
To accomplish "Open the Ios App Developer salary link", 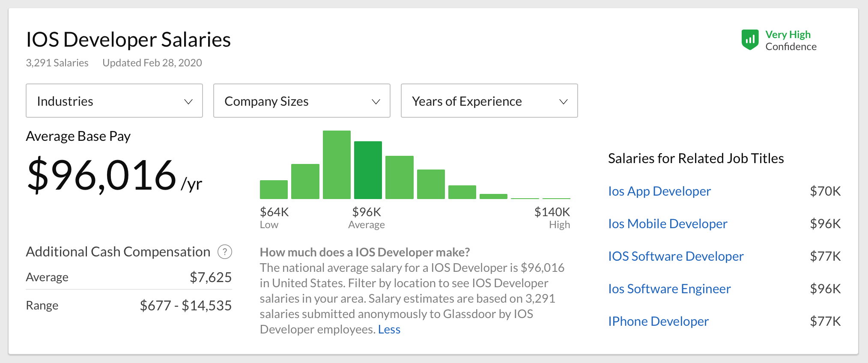I will coord(659,191).
